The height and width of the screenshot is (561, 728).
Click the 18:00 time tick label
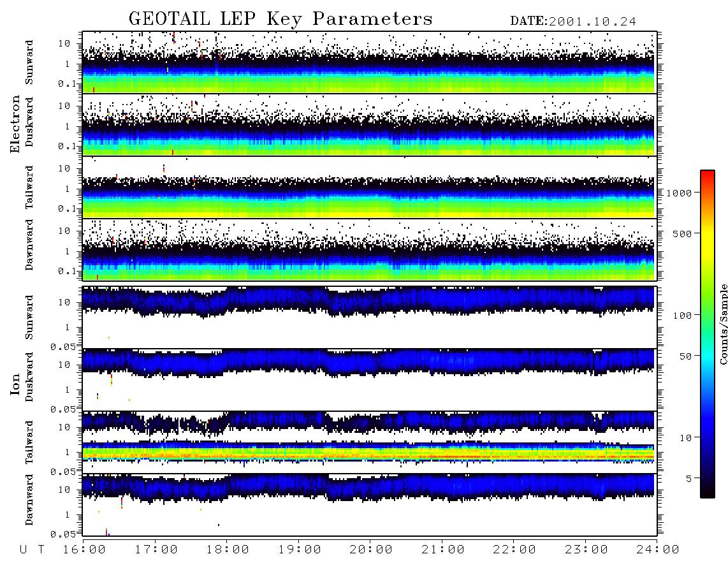pyautogui.click(x=228, y=550)
